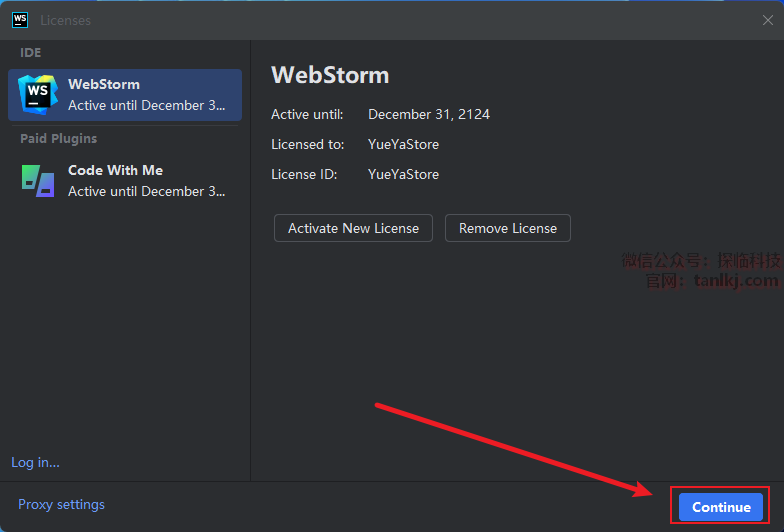
Task: Click the WebStorm product icon in sidebar
Action: (38, 94)
